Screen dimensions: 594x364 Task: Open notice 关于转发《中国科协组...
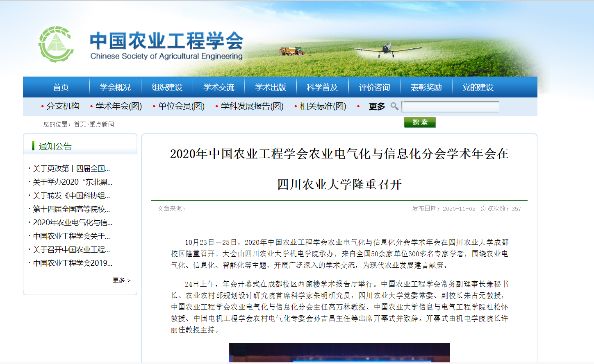pyautogui.click(x=71, y=195)
